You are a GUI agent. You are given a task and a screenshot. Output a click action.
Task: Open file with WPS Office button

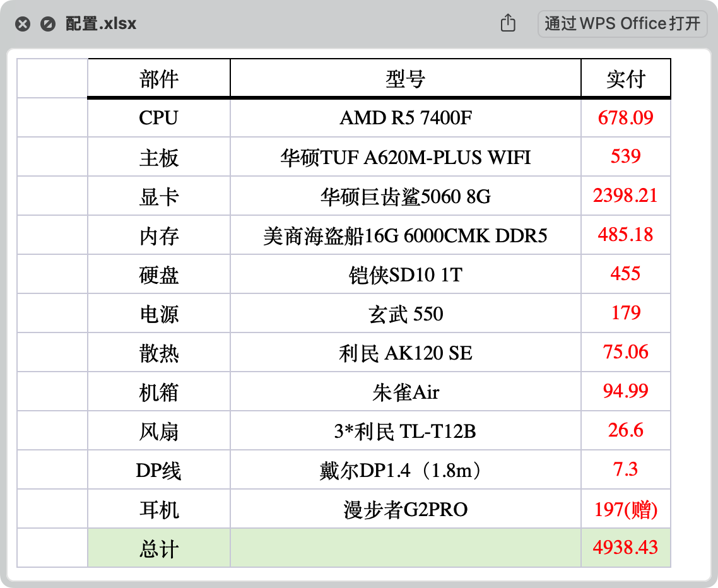pos(622,24)
